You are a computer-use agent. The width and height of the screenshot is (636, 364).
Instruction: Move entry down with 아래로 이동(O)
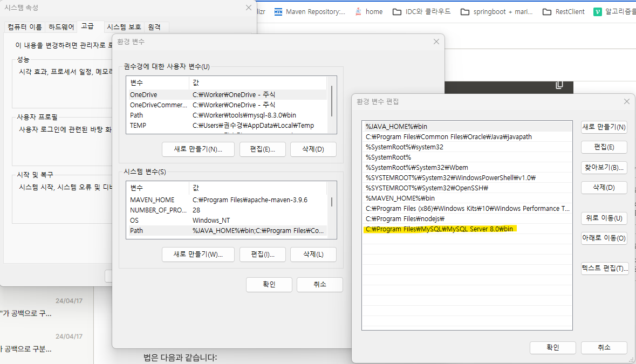coord(604,238)
